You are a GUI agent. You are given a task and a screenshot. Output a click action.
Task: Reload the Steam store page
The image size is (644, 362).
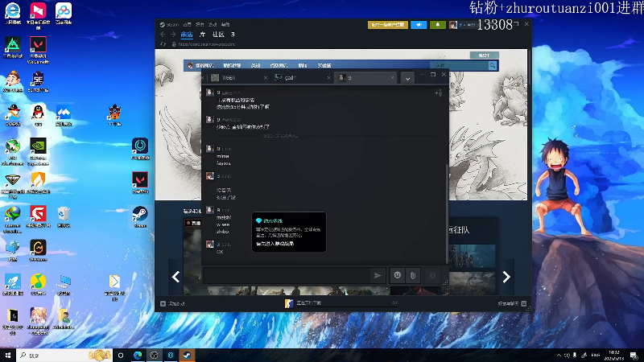pyautogui.click(x=163, y=44)
